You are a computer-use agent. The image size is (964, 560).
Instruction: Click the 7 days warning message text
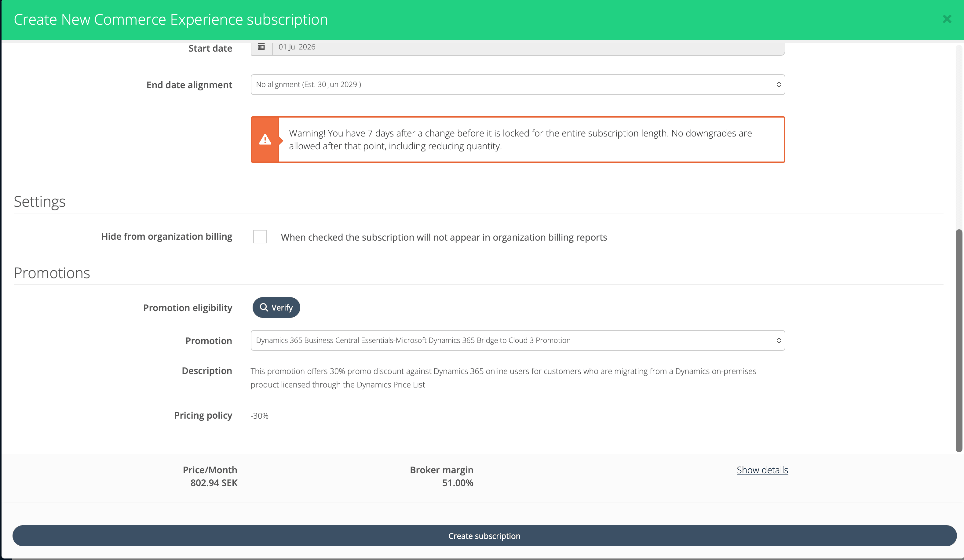coord(520,140)
